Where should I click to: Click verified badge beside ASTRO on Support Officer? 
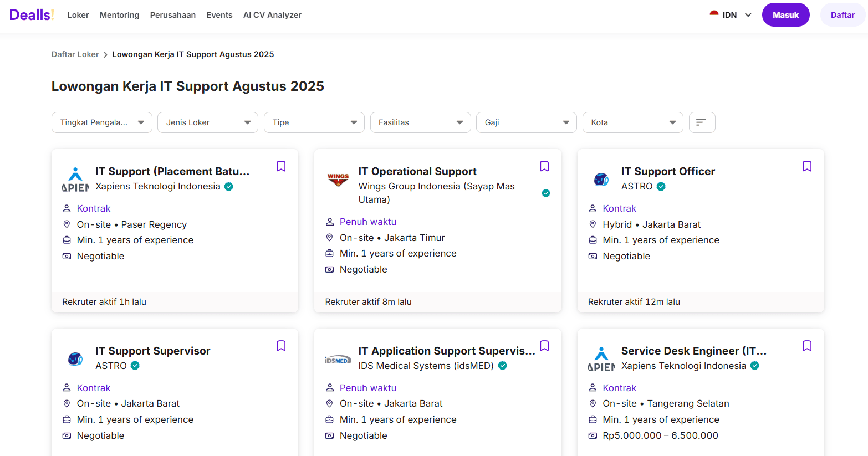pos(661,187)
